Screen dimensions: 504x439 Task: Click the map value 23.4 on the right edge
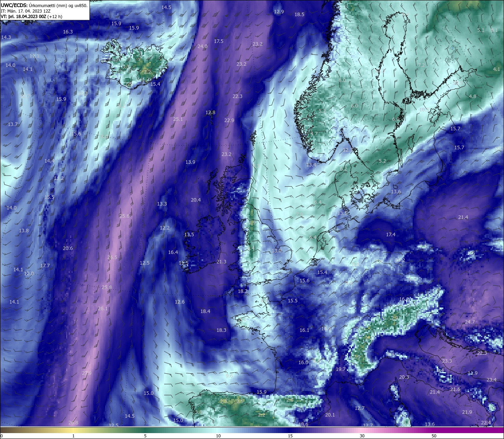tap(491, 380)
